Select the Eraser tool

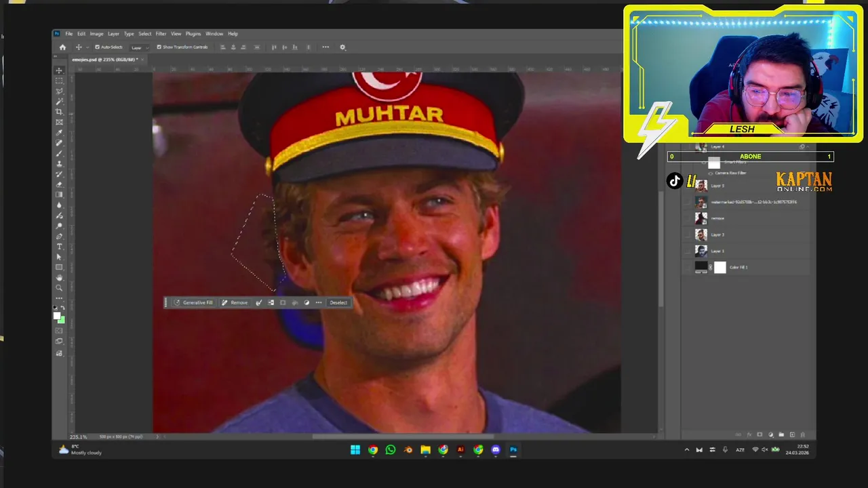pyautogui.click(x=59, y=184)
